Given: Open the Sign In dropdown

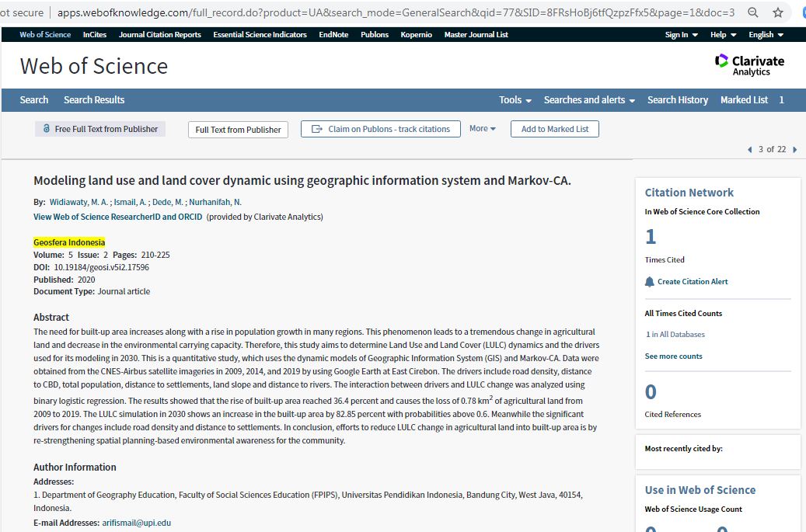Looking at the screenshot, I should tap(681, 34).
